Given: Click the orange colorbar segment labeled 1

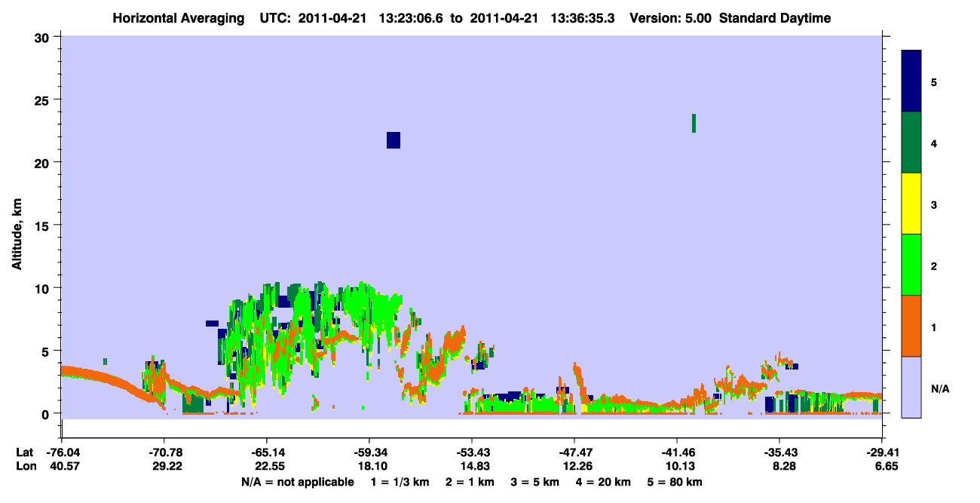Looking at the screenshot, I should pos(911,326).
